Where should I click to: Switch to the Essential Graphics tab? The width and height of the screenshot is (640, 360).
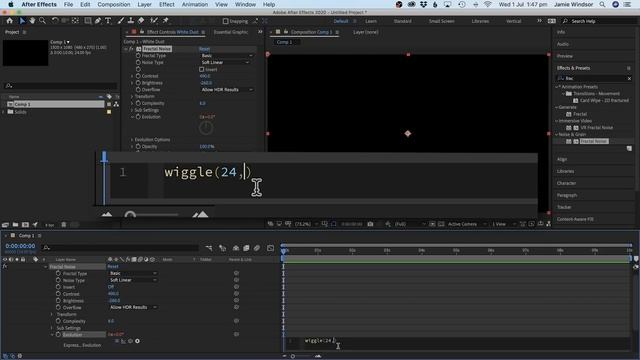pyautogui.click(x=231, y=32)
